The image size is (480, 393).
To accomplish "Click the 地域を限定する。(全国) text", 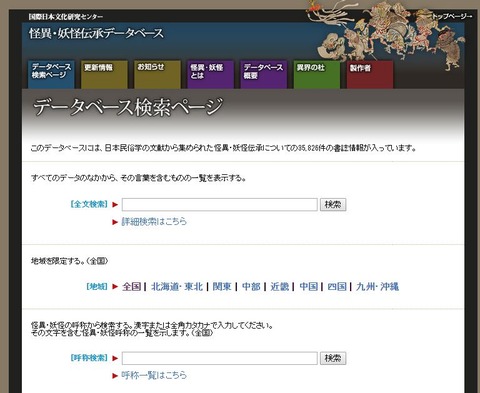I will click(69, 261).
